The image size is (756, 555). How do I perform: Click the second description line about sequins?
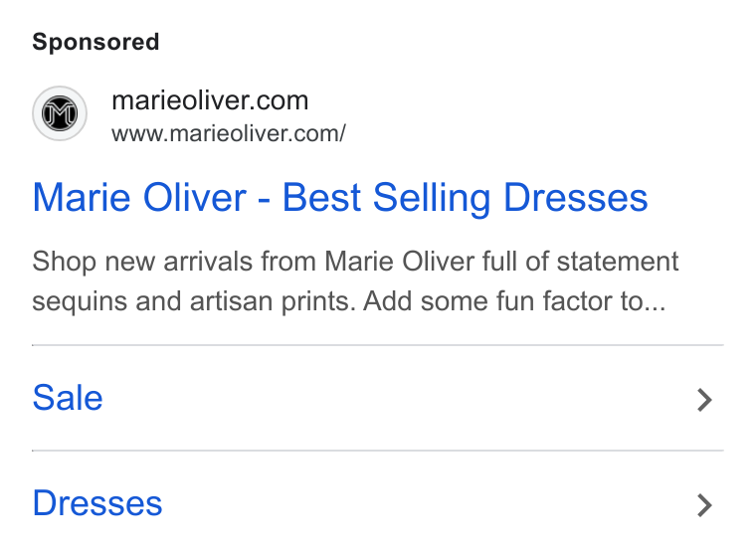click(x=348, y=301)
